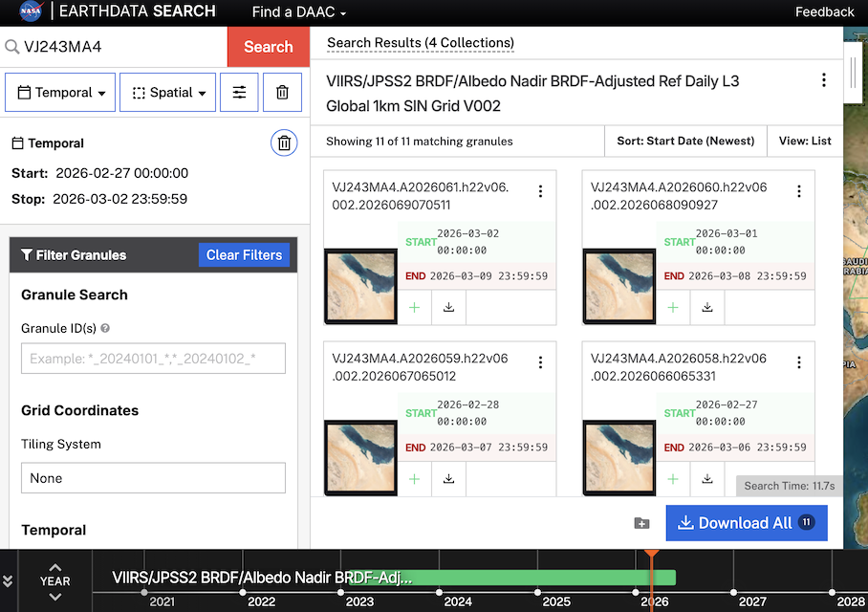Open the Spatial filter dropdown
Image resolution: width=868 pixels, height=612 pixels.
pyautogui.click(x=167, y=93)
